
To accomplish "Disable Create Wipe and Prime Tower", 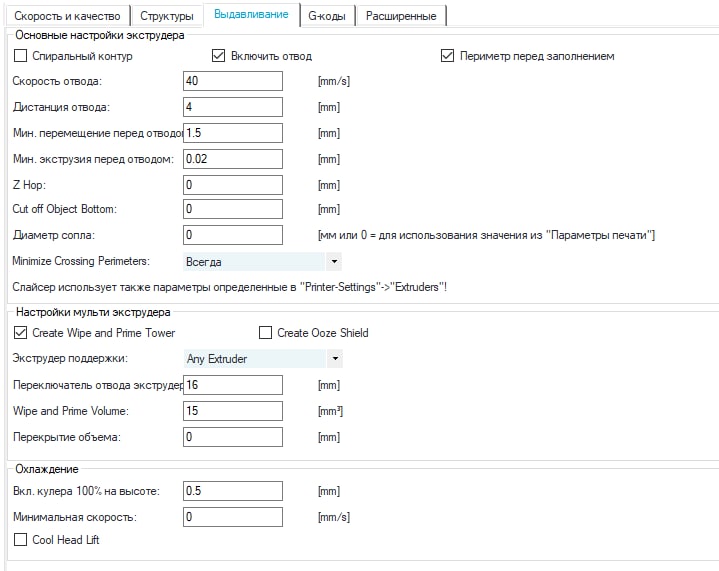I will (21, 333).
